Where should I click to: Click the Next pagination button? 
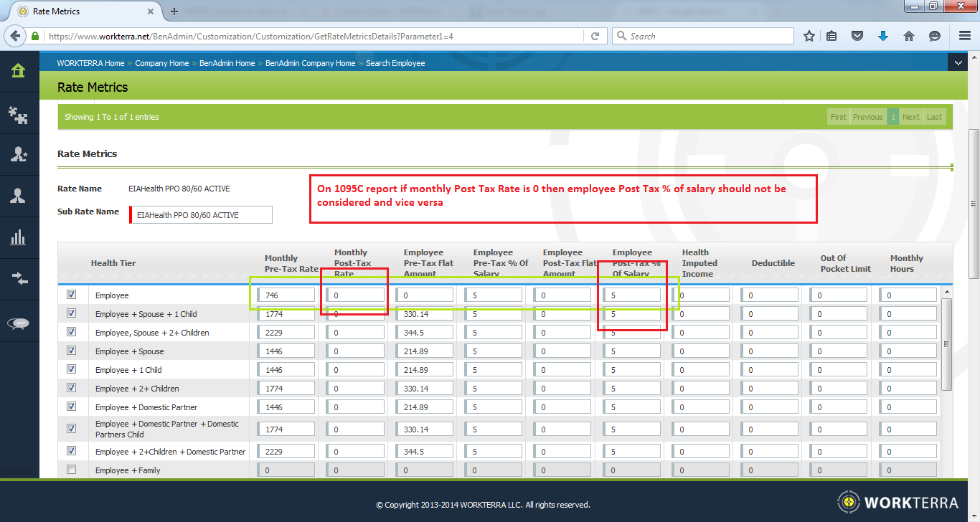tap(911, 117)
